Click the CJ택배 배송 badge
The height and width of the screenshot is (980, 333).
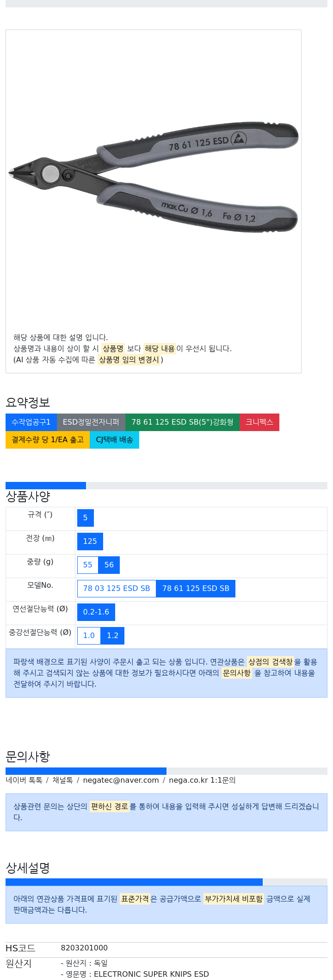114,440
